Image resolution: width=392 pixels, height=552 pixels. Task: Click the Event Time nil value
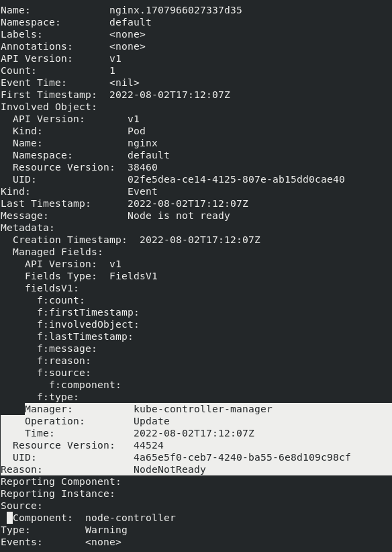coord(124,83)
